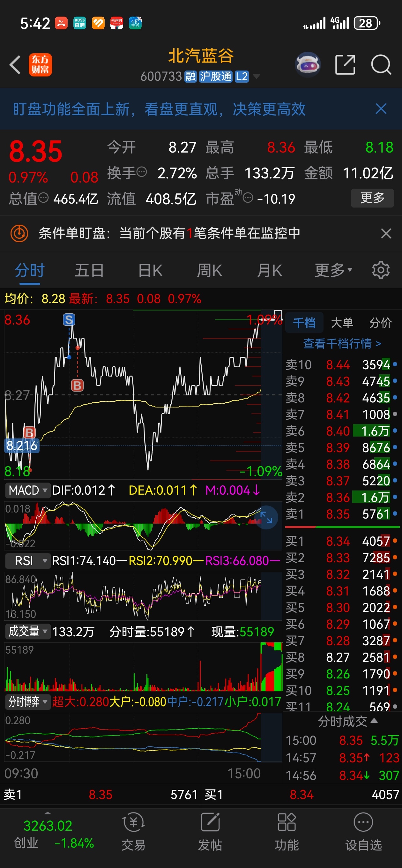Tap the B buy marker near 8.27 line
This screenshot has width=402, height=868.
[78, 385]
